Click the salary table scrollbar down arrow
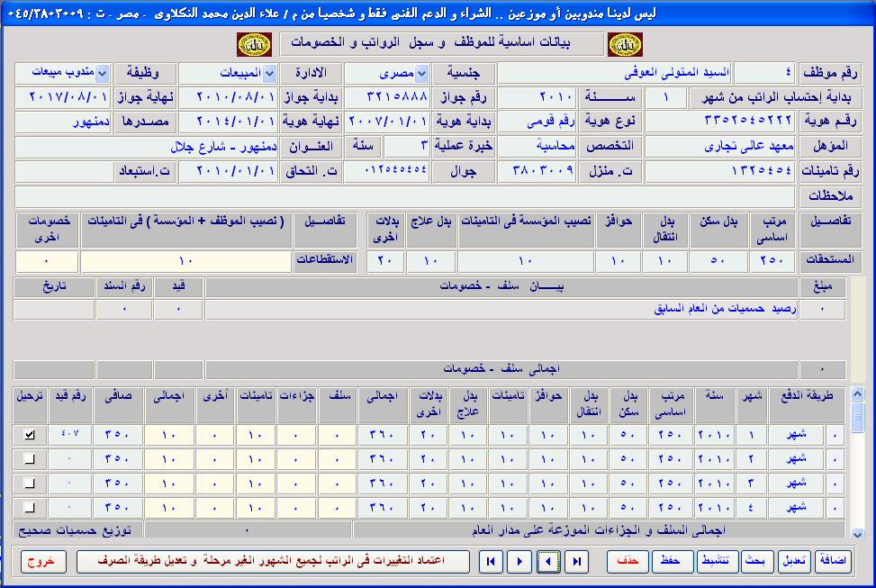 (x=857, y=512)
